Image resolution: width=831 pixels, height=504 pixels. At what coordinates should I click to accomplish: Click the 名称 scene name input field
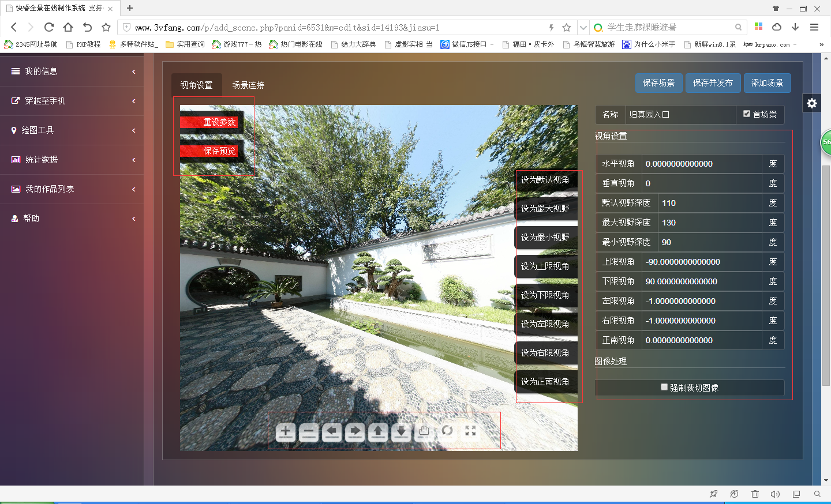coord(681,115)
